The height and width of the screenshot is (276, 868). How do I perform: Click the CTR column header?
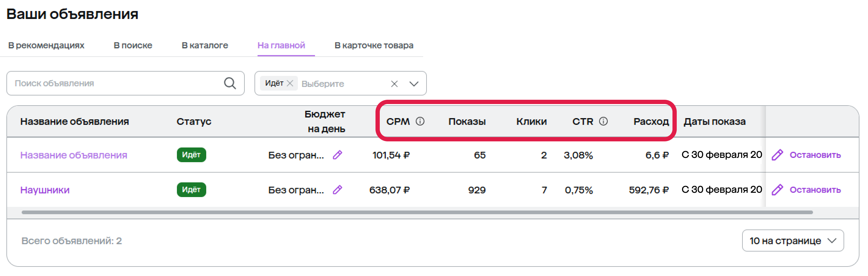[583, 121]
